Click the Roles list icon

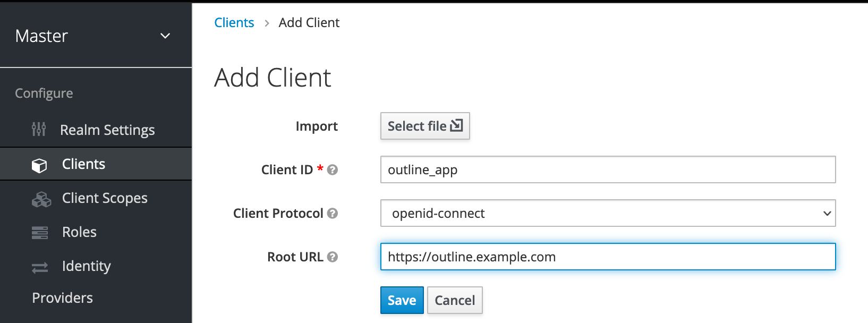(40, 233)
